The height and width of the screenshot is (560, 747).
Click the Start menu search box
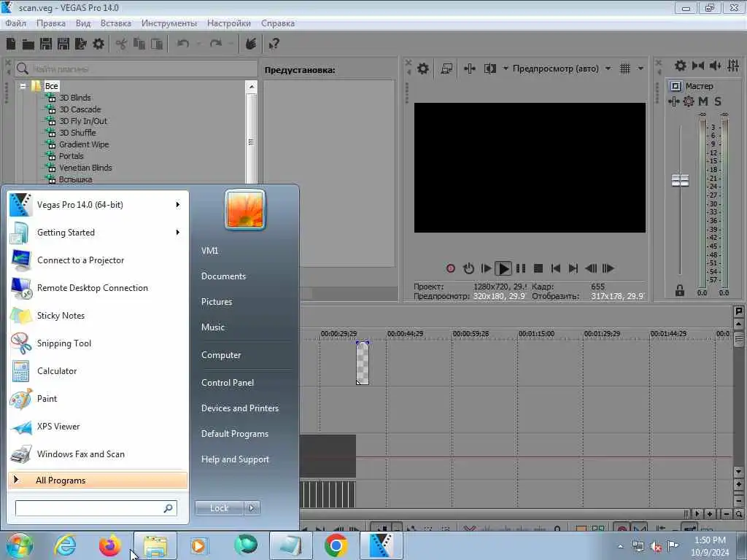(x=96, y=508)
